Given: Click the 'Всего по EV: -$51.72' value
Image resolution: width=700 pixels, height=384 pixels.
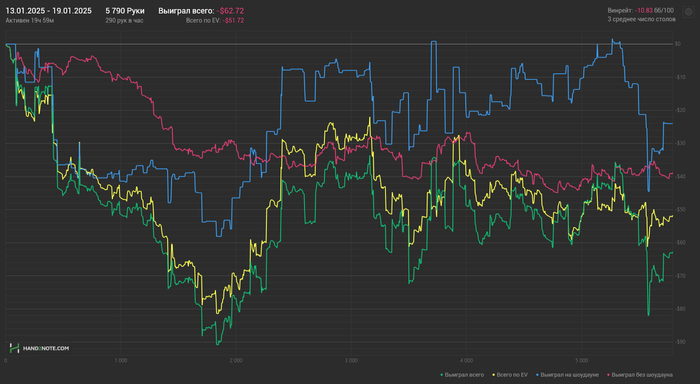Looking at the screenshot, I should pyautogui.click(x=215, y=21).
